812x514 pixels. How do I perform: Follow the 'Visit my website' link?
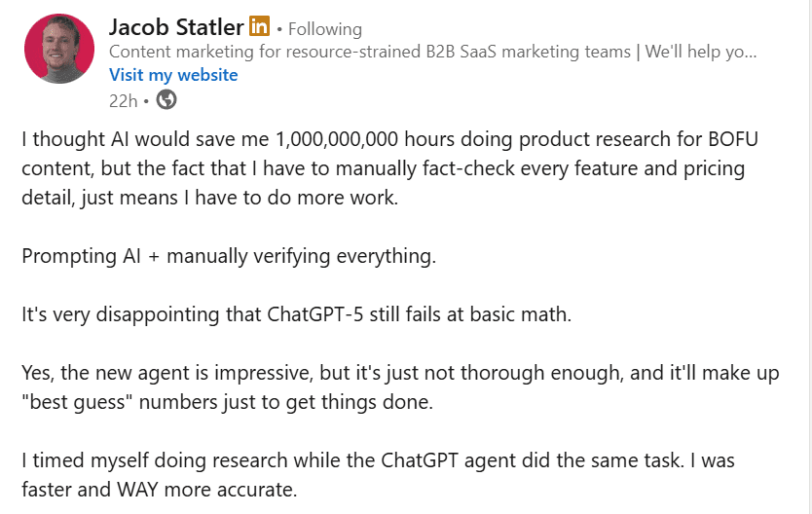tap(173, 75)
